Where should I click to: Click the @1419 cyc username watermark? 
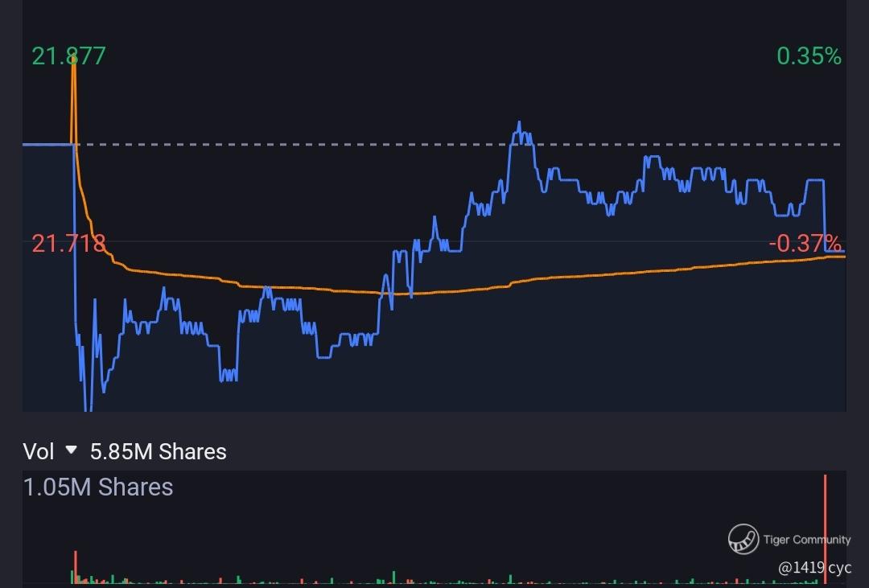pyautogui.click(x=814, y=568)
